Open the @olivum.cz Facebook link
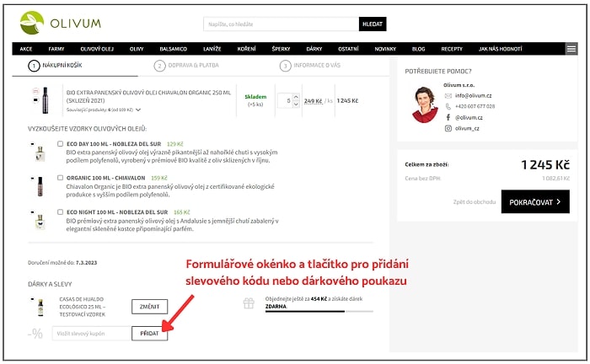The height and width of the screenshot is (364, 590). pos(469,117)
